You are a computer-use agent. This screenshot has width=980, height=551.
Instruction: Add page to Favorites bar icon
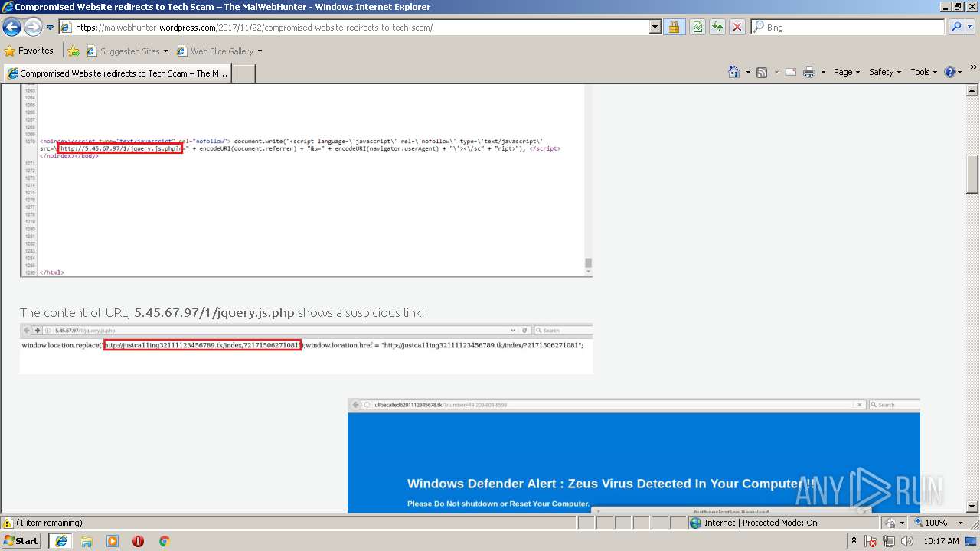click(x=73, y=51)
